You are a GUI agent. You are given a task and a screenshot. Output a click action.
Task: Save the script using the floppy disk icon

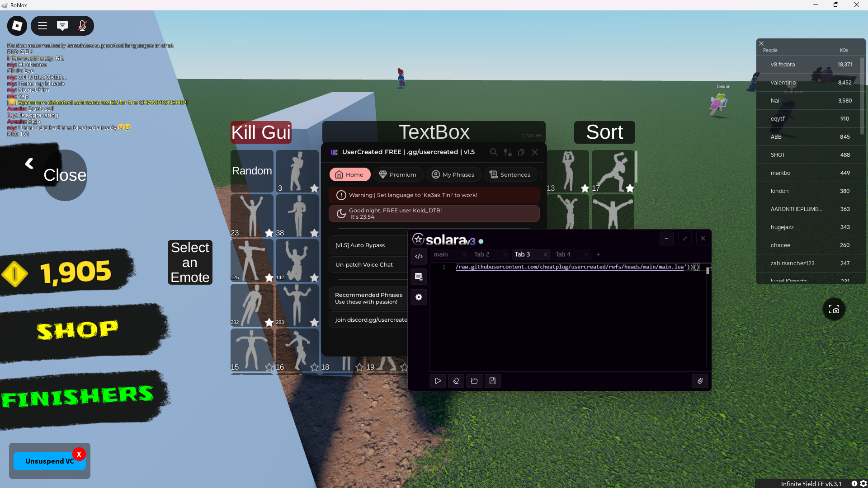coord(493,381)
